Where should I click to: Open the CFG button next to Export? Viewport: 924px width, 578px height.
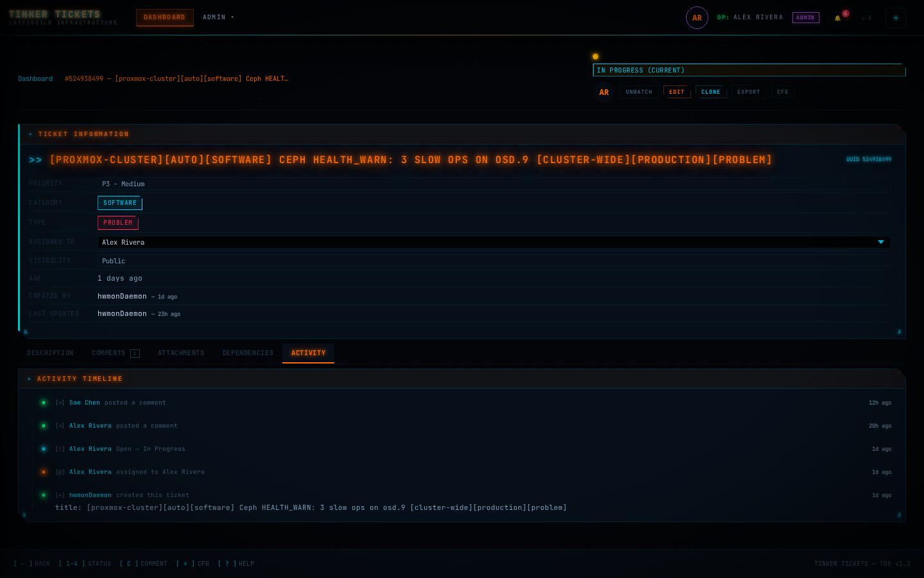pos(783,92)
